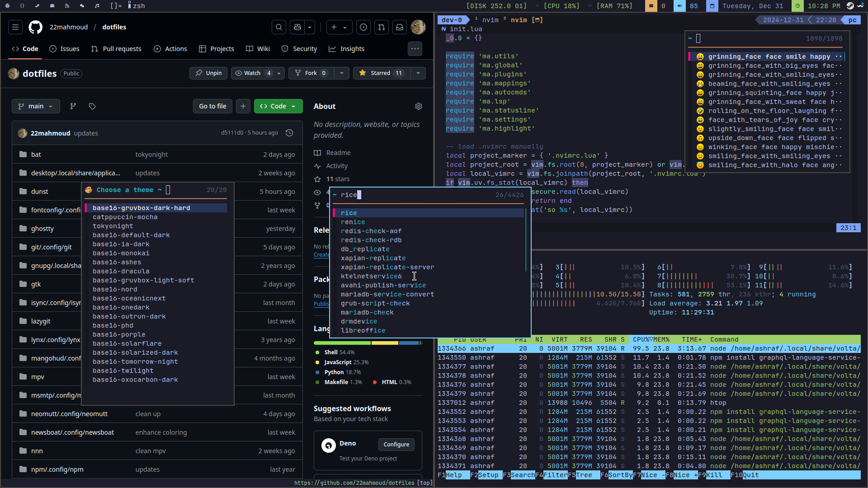Select catppuccin-mocha in theme list
868x488 pixels.
pos(125,217)
